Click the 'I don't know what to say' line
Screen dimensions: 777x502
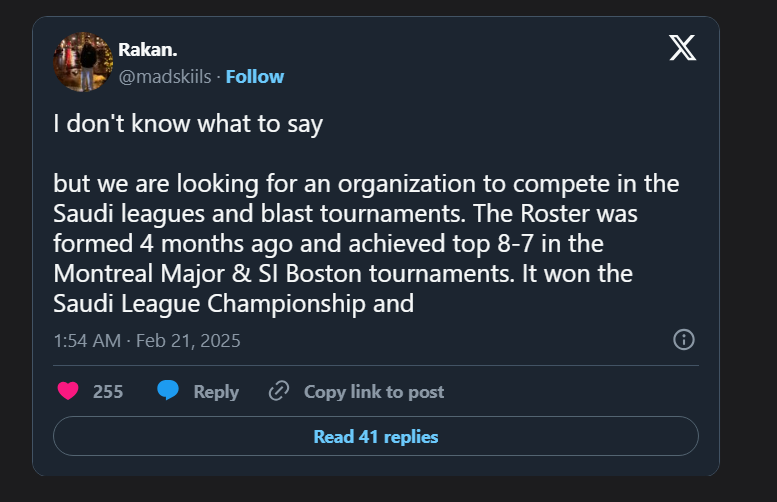tap(188, 126)
